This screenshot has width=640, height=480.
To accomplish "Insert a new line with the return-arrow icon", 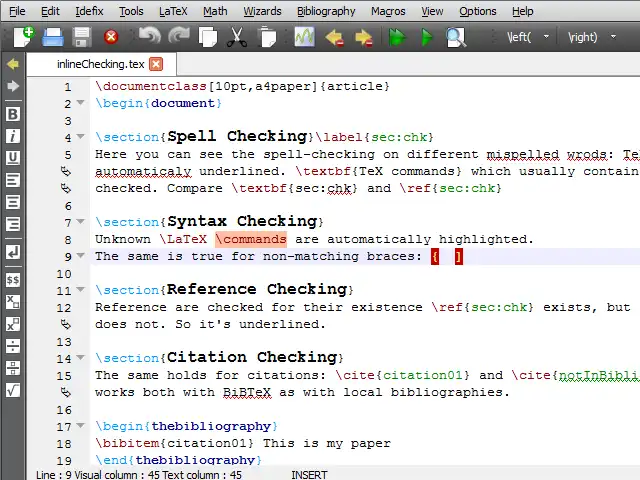I will click(x=13, y=252).
